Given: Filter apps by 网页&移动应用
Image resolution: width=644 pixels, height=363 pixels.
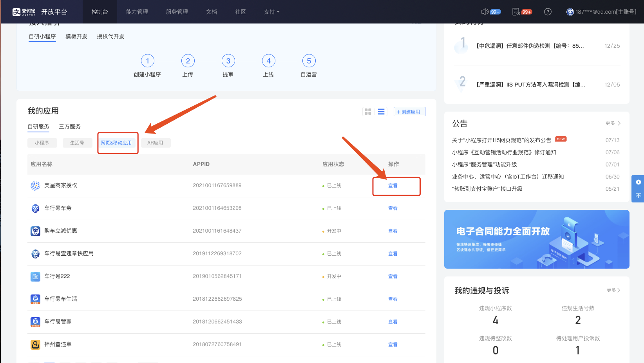Looking at the screenshot, I should 116,143.
